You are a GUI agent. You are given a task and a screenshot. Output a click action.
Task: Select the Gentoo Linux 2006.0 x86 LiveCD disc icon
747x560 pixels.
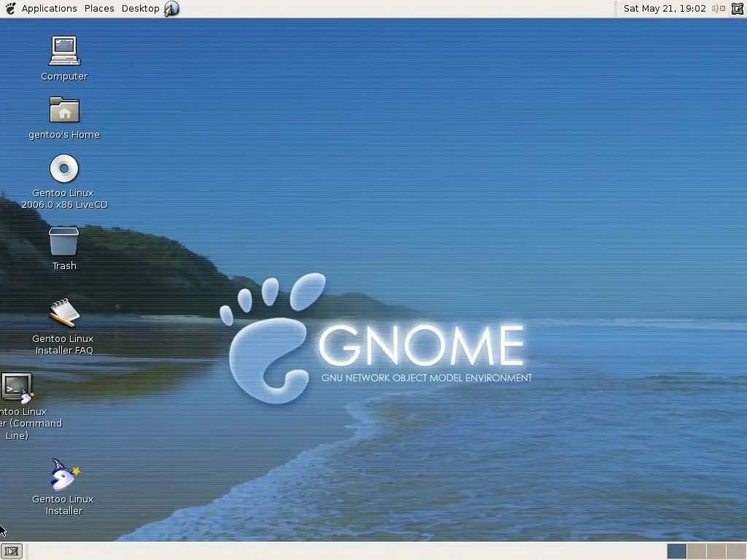pyautogui.click(x=64, y=168)
